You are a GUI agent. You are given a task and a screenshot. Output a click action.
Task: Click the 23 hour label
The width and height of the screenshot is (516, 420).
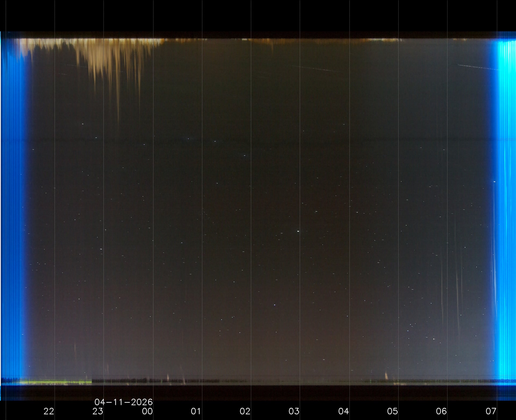coord(98,411)
